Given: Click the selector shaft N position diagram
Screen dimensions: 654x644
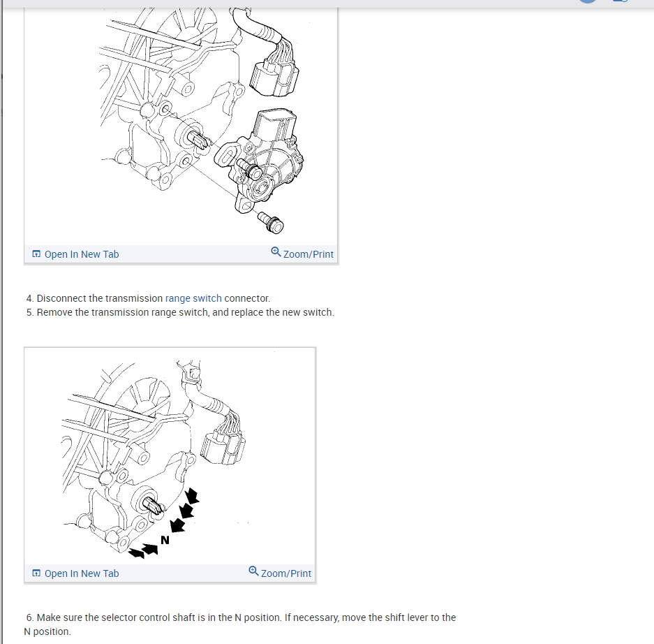Looking at the screenshot, I should tap(170, 456).
